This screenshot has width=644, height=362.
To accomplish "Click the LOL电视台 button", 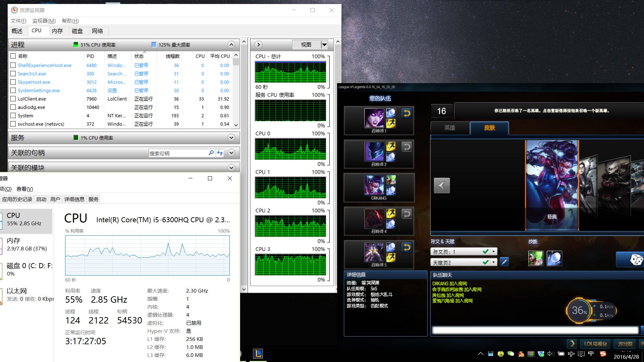I will point(595,344).
